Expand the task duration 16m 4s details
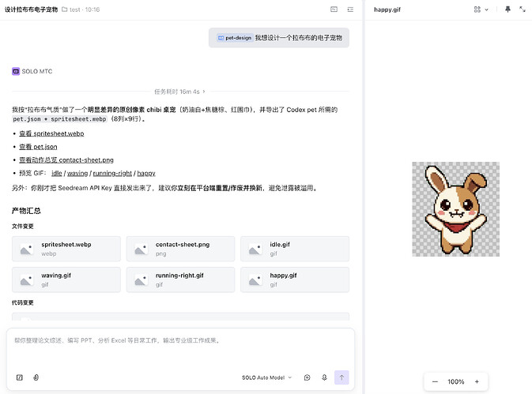 [x=179, y=92]
